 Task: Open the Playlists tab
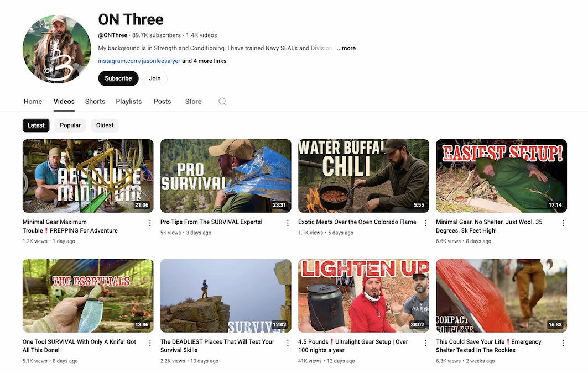(x=129, y=102)
